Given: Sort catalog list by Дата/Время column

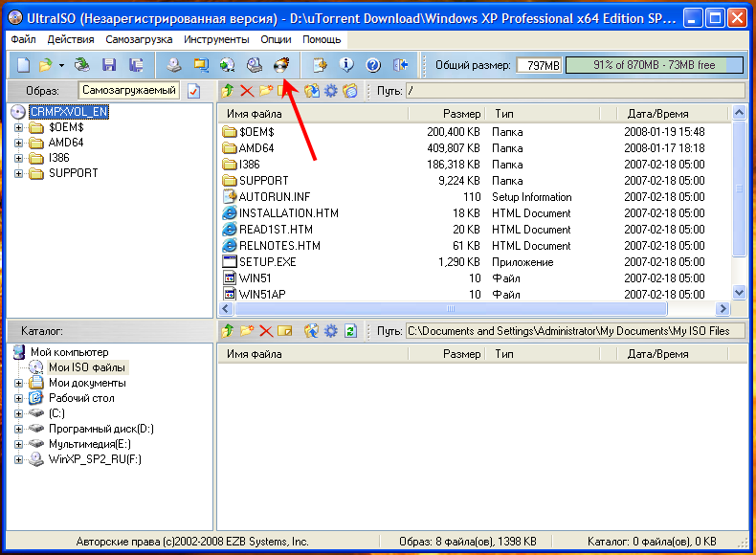Looking at the screenshot, I should click(x=672, y=354).
